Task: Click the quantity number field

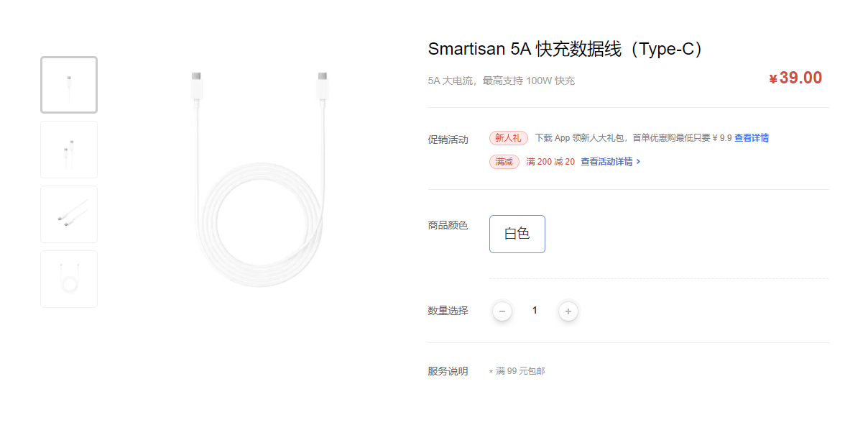Action: tap(535, 311)
